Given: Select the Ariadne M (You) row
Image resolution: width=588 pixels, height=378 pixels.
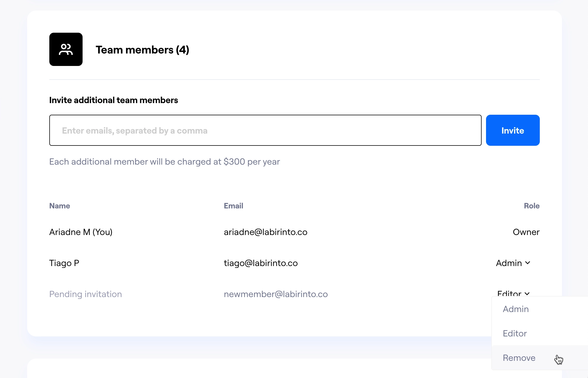Looking at the screenshot, I should pyautogui.click(x=81, y=232).
